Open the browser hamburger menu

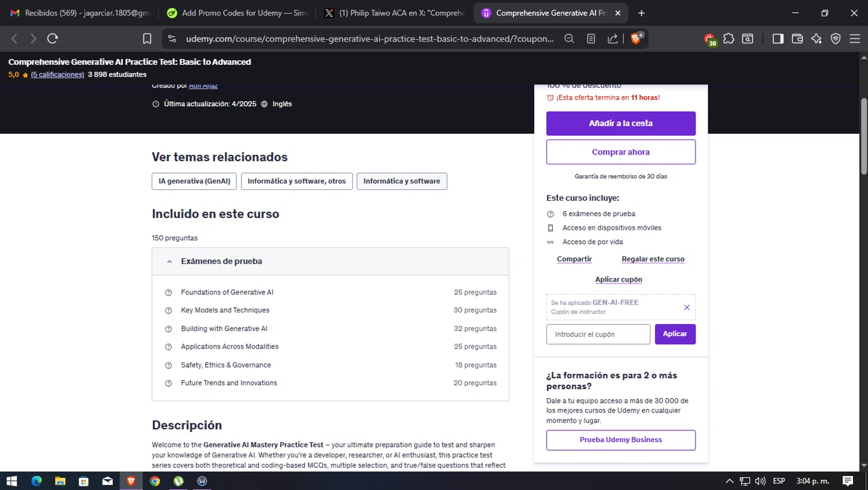pos(855,39)
